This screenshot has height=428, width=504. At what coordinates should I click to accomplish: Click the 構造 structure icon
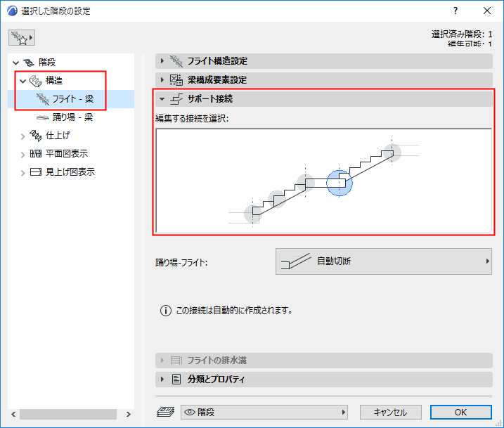coord(35,81)
